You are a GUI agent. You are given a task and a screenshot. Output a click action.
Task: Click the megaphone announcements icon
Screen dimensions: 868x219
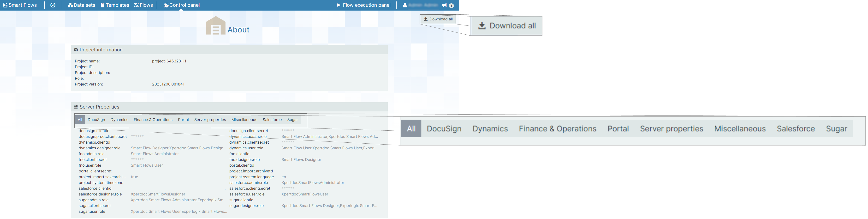pyautogui.click(x=445, y=5)
